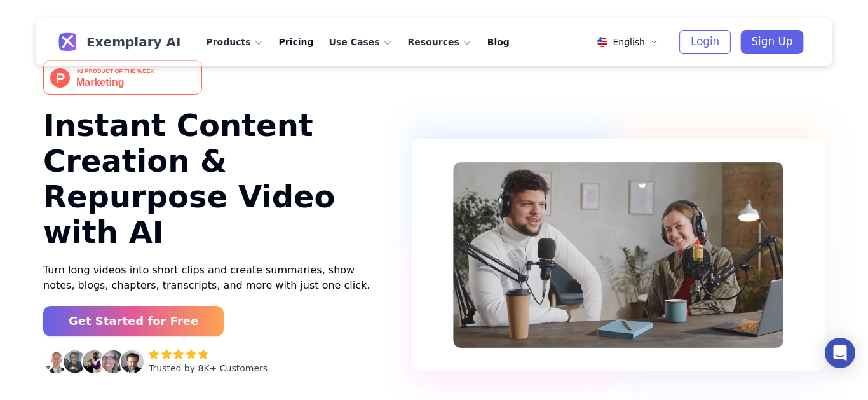Open the Intercom chat bubble icon
The width and height of the screenshot is (868, 400).
coord(840,353)
